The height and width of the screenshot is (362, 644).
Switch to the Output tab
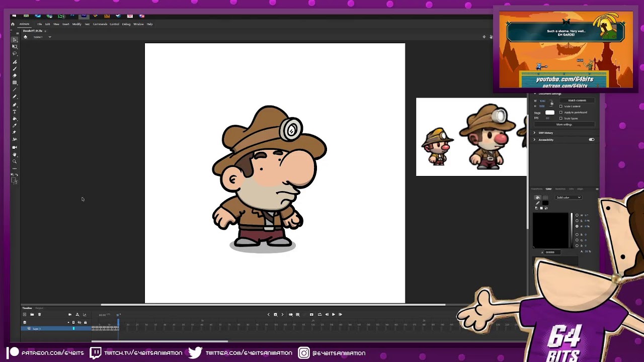pyautogui.click(x=39, y=308)
